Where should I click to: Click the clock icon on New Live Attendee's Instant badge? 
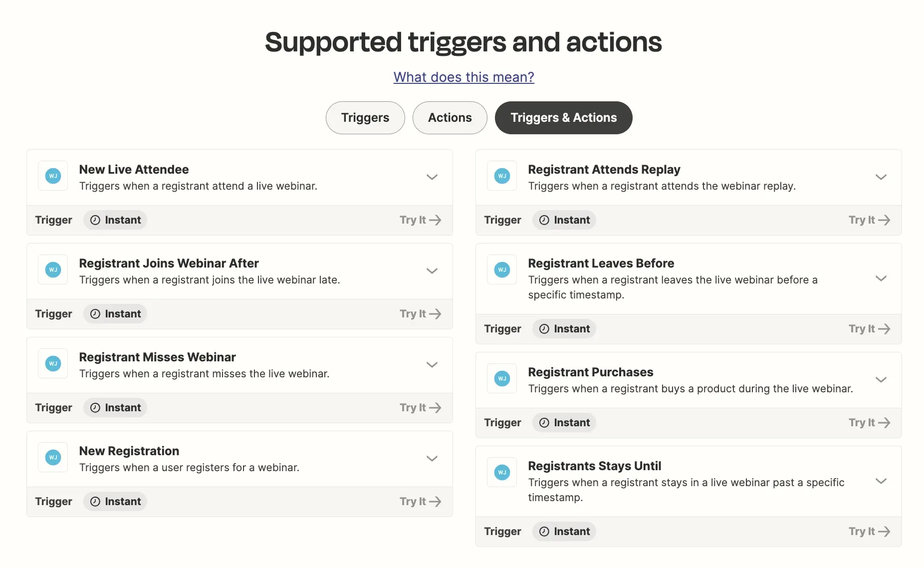(95, 220)
